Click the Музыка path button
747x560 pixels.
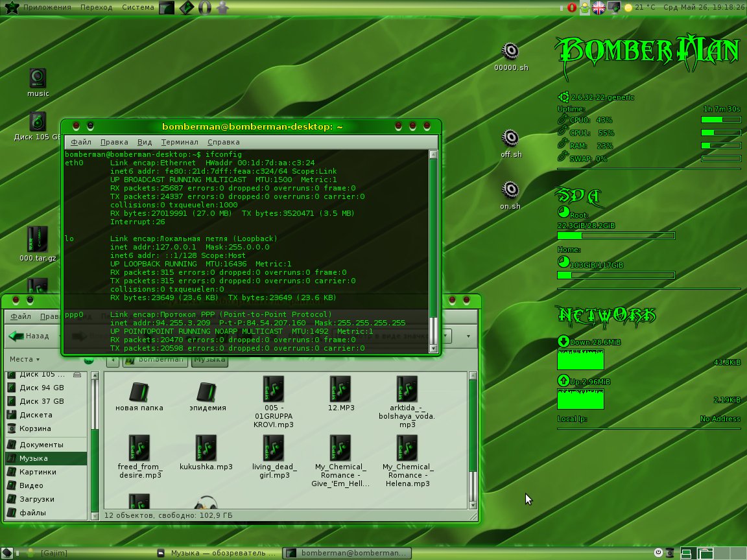[x=209, y=360]
